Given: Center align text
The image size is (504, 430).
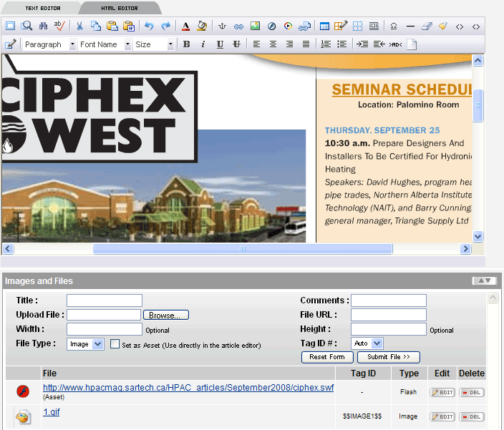Looking at the screenshot, I should [273, 44].
